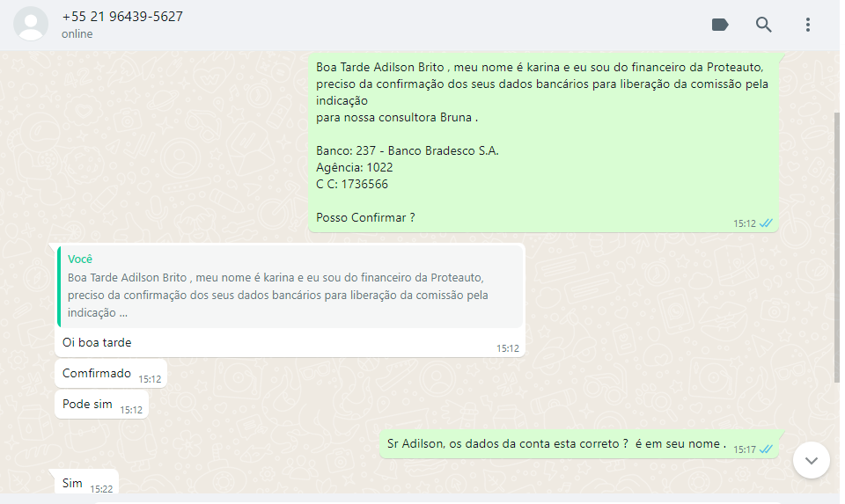This screenshot has width=845, height=504.
Task: Open contact info via phone number +55 21 96439-5627
Action: tap(122, 17)
